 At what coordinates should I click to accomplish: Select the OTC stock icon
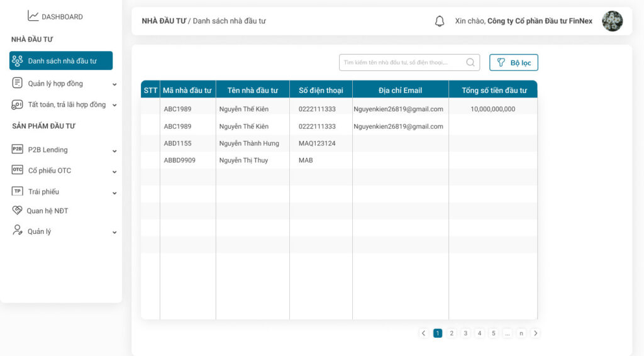(x=17, y=170)
